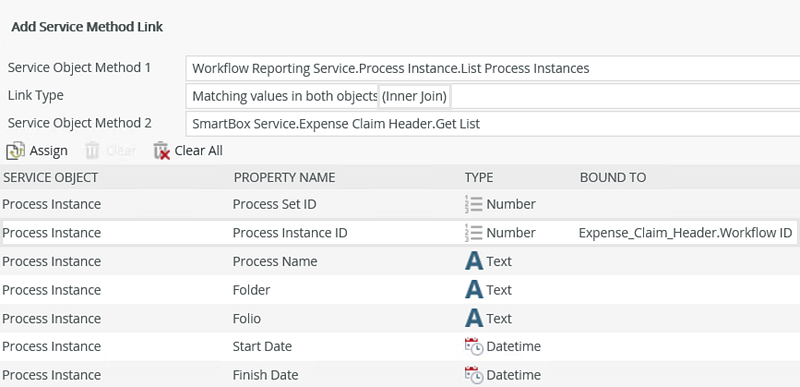Click the (Inner Join) text in Link Type
Screen dimensions: 800x387
coord(414,96)
